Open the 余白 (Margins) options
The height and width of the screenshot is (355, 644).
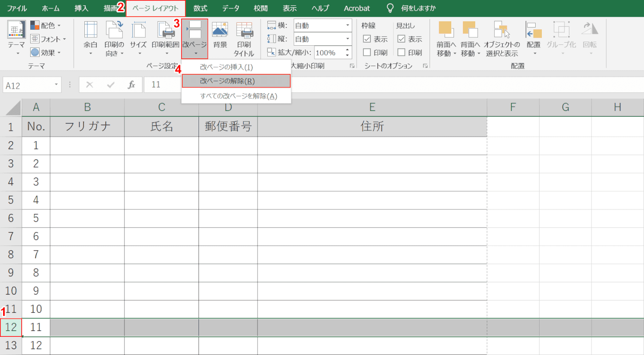coord(91,38)
